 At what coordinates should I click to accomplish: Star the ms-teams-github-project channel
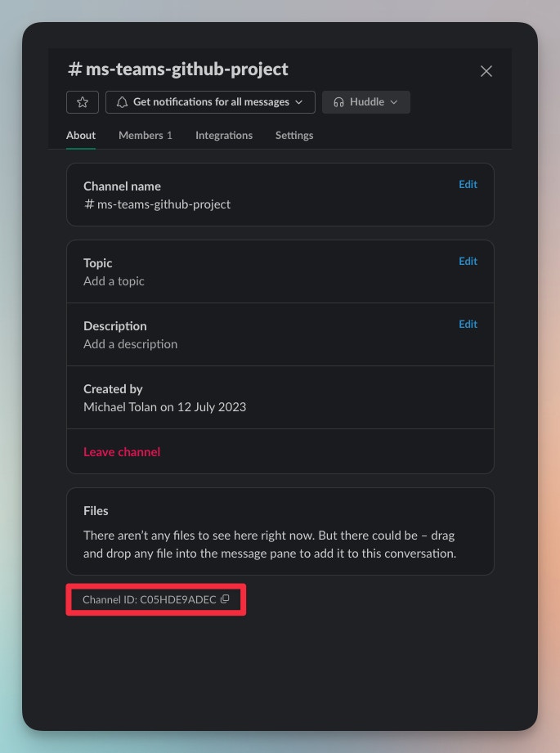[x=83, y=102]
